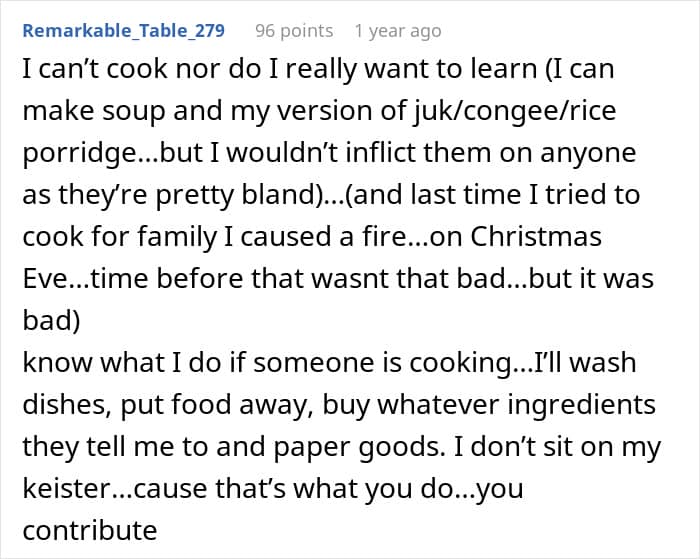Click the final word "contribute"
The height and width of the screenshot is (559, 700).
(x=90, y=530)
